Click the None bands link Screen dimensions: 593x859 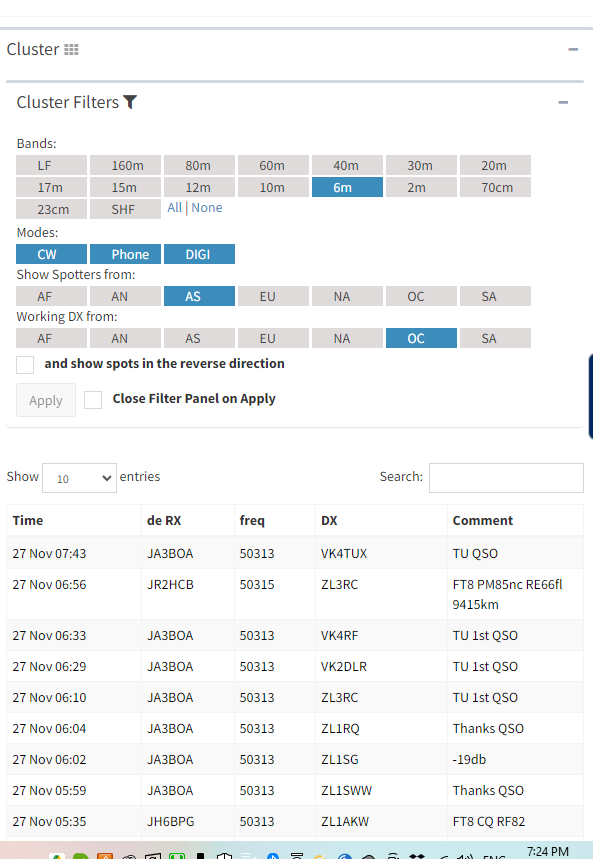pos(207,208)
